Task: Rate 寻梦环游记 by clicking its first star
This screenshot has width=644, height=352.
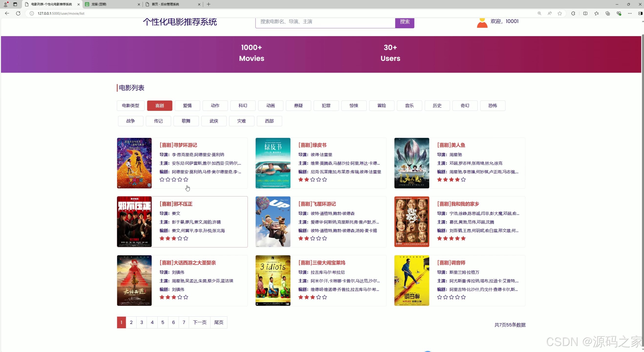Action: click(162, 179)
